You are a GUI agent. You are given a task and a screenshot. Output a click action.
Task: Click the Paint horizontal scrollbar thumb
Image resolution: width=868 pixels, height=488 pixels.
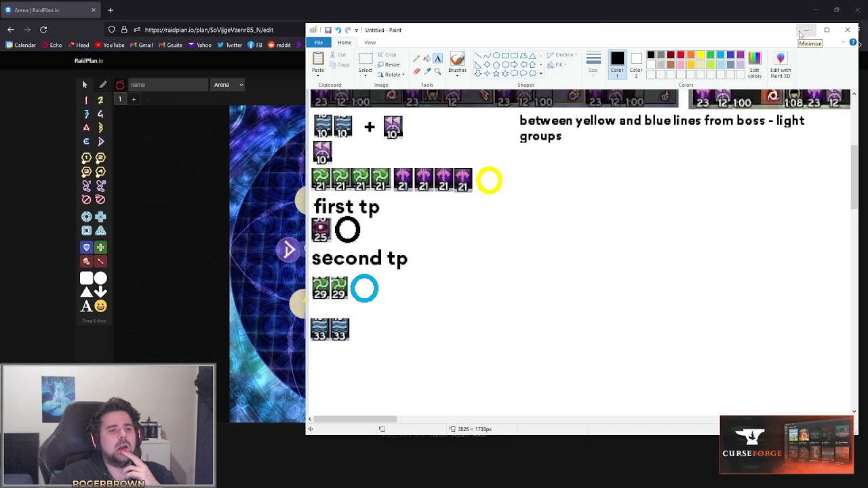355,419
